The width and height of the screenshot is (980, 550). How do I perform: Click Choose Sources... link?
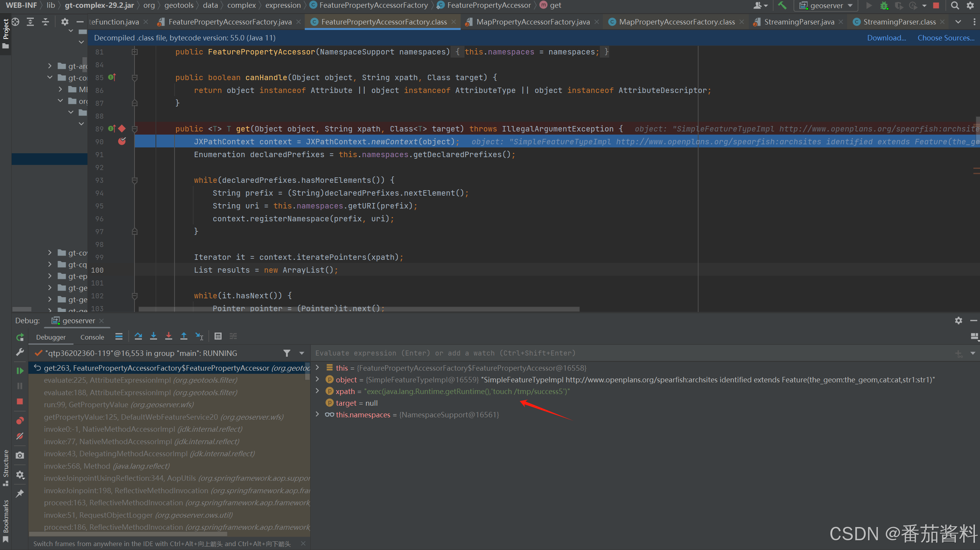coord(946,38)
